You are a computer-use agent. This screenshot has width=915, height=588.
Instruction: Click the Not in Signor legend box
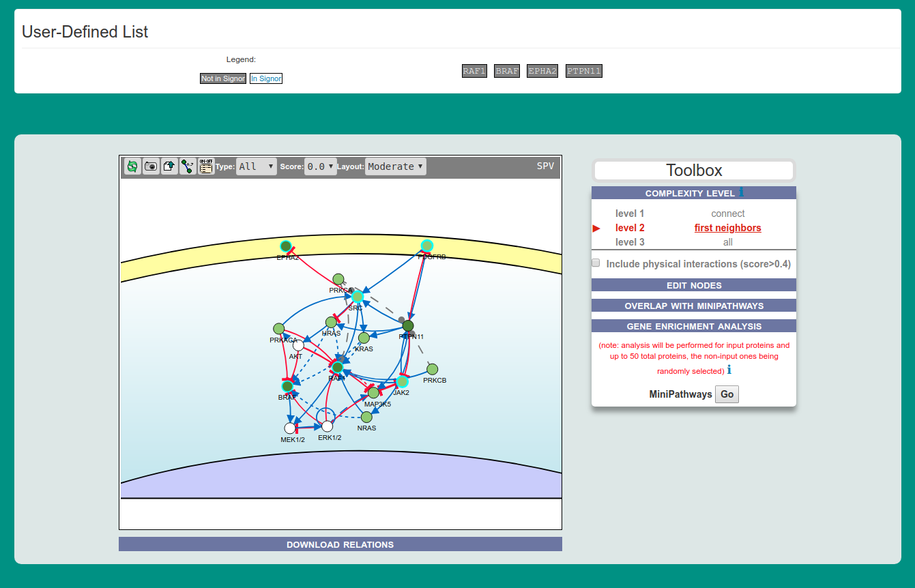223,78
